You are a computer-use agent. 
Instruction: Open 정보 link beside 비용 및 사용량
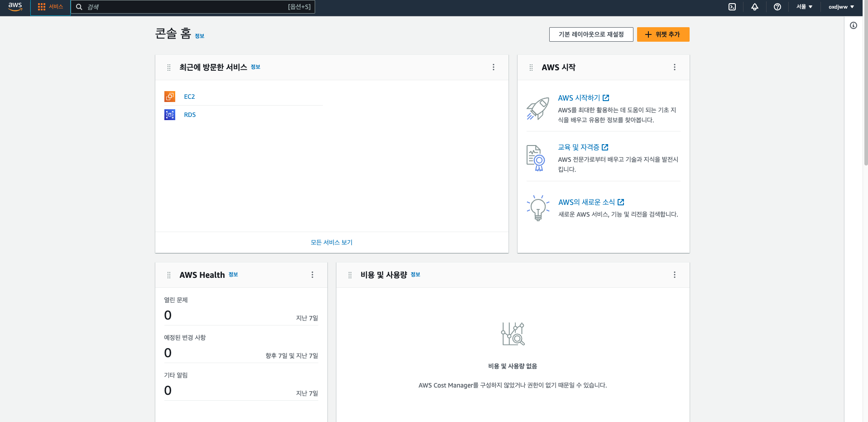(x=415, y=275)
